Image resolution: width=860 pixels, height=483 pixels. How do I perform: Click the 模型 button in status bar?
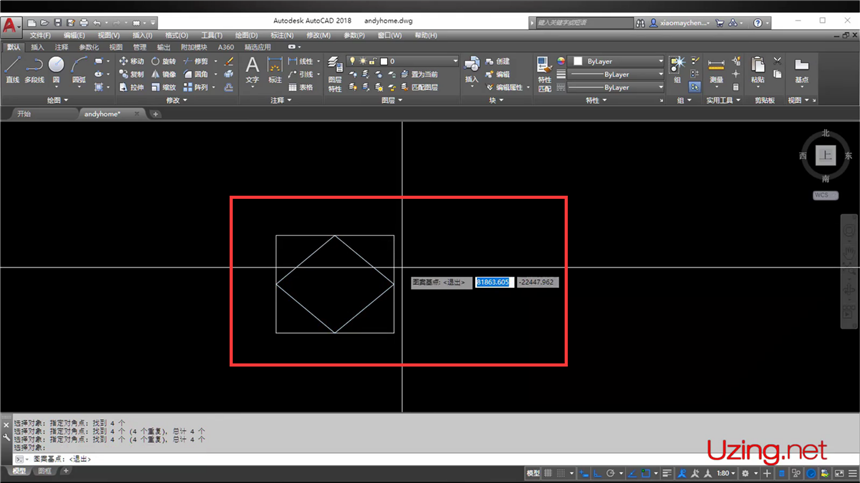pyautogui.click(x=534, y=473)
